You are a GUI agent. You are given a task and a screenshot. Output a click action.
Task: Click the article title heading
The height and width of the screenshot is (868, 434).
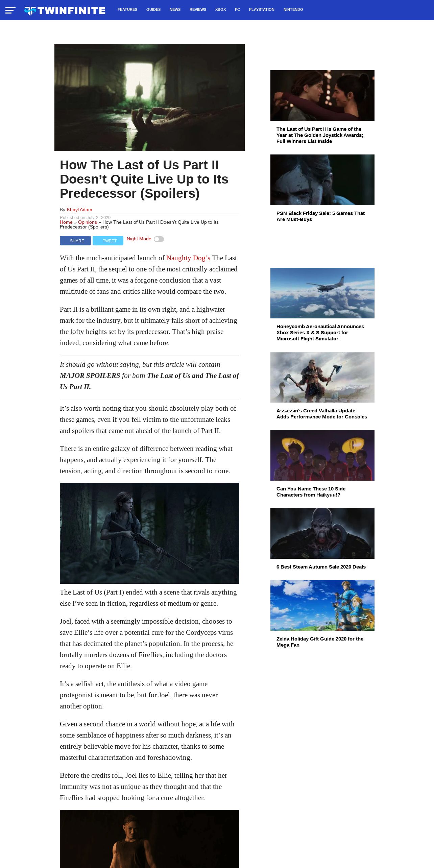pos(144,179)
